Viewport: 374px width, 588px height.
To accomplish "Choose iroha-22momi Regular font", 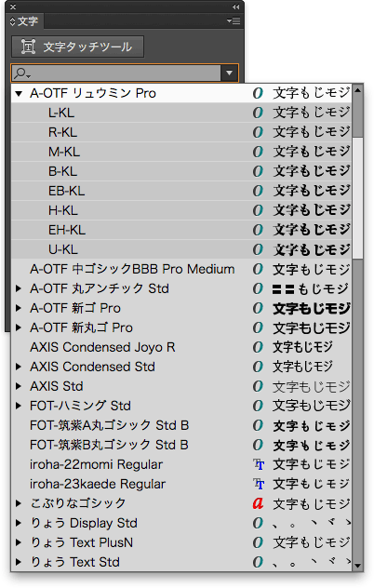I will 181,464.
